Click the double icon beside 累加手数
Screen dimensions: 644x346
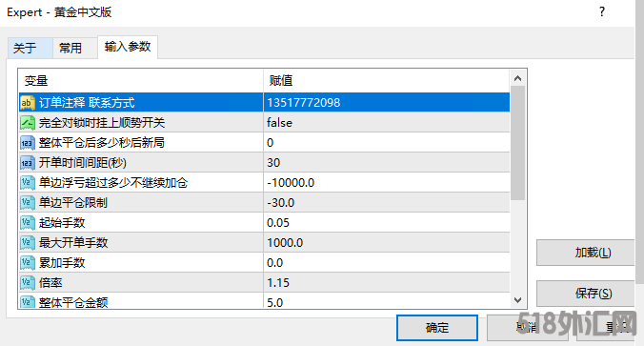tap(27, 263)
